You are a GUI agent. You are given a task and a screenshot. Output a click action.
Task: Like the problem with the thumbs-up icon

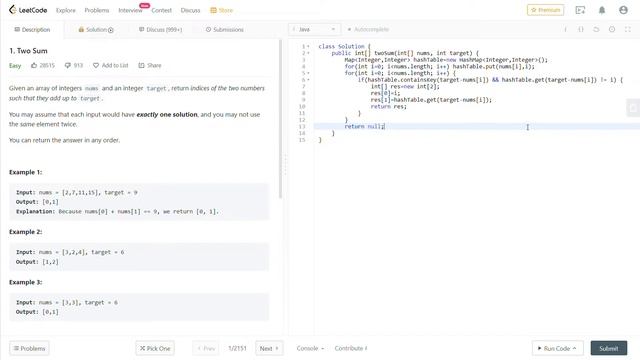[34, 65]
